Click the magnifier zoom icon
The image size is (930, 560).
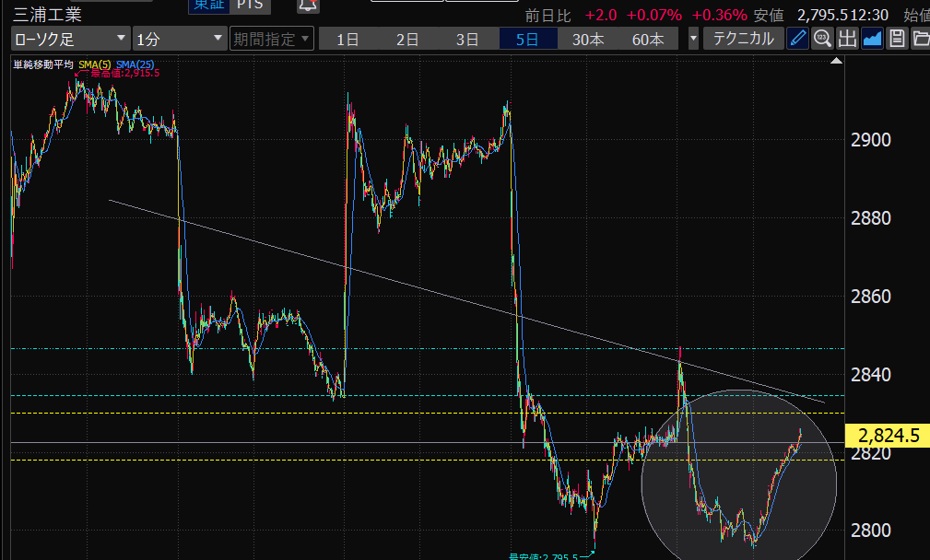[x=822, y=39]
